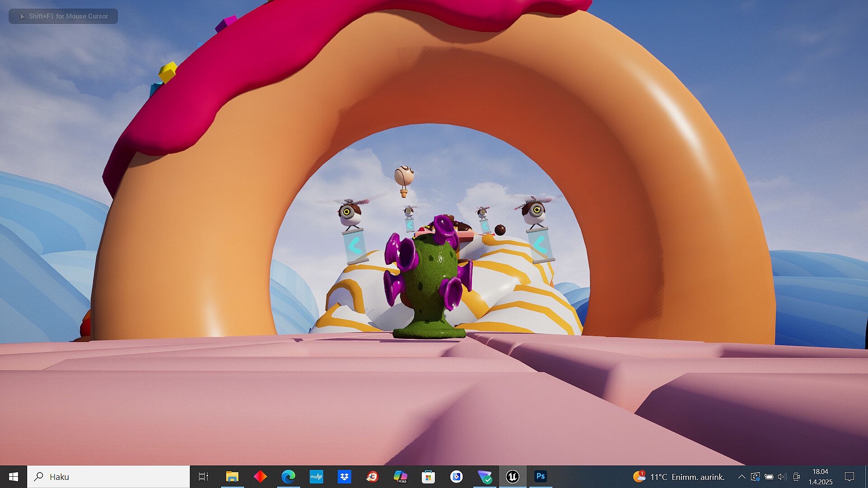The image size is (868, 488).
Task: Open CCleaner from the taskbar
Action: tap(372, 477)
